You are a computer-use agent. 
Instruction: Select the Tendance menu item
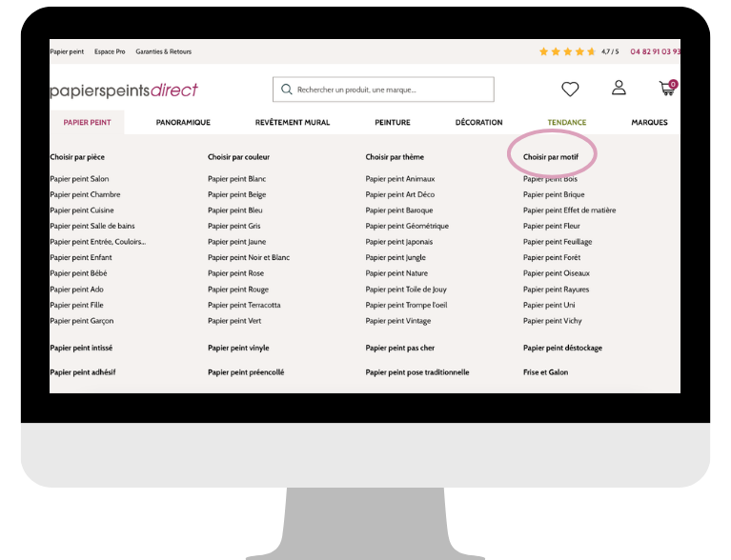(x=567, y=123)
